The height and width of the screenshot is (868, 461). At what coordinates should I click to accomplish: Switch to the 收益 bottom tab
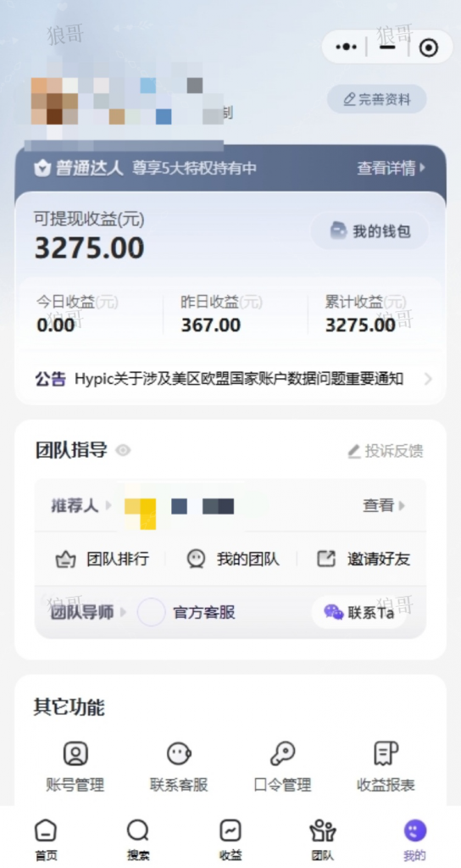pyautogui.click(x=230, y=840)
